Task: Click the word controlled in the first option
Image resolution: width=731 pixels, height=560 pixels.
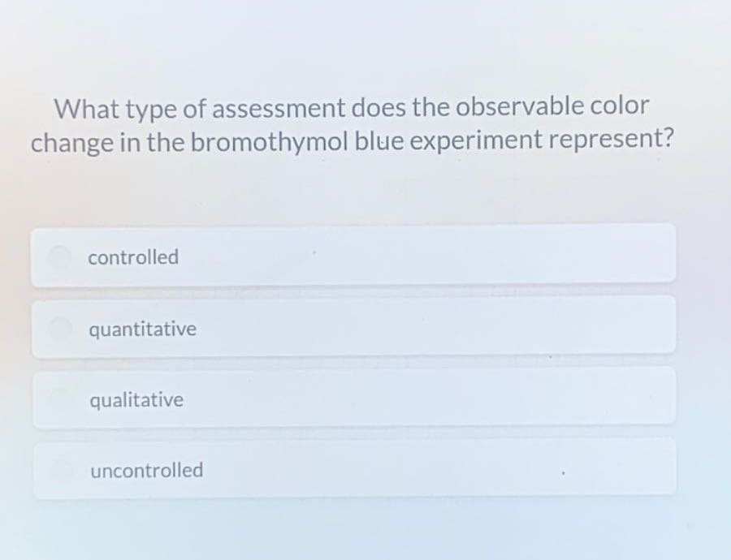Action: (133, 257)
